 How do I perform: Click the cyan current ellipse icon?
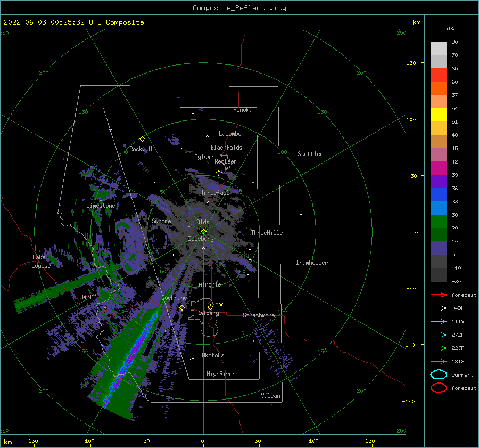point(439,374)
